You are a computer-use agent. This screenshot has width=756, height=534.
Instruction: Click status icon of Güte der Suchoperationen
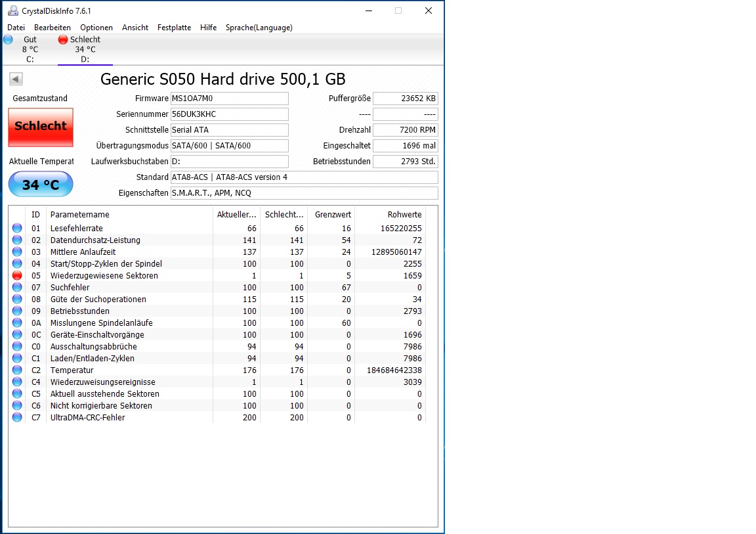coord(17,299)
